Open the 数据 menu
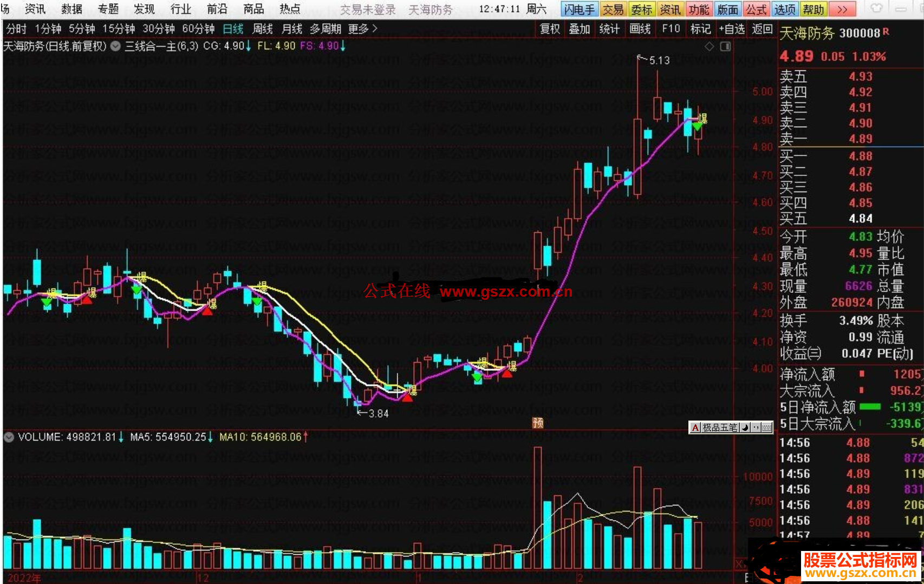Viewport: 924px width, 584px height. pyautogui.click(x=71, y=9)
